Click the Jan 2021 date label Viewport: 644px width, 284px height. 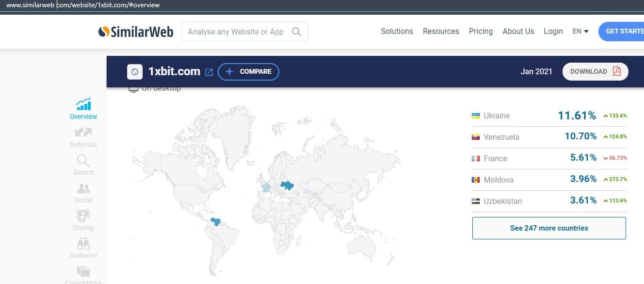coord(536,71)
